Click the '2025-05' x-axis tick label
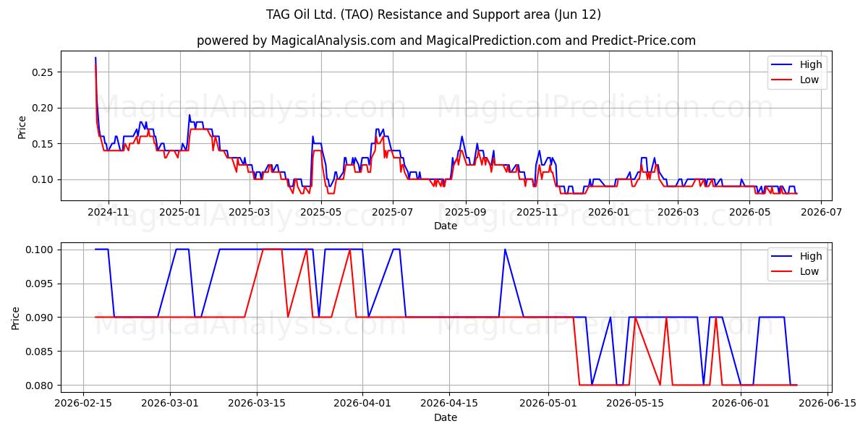This screenshot has width=868, height=434. coord(321,212)
